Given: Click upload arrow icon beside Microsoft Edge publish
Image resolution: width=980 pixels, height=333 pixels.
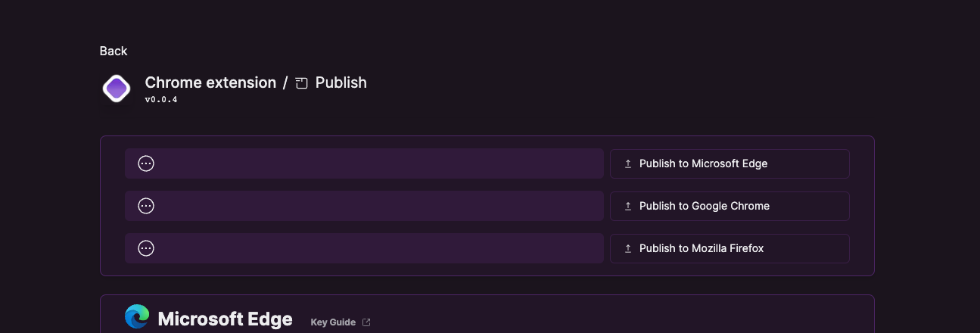Looking at the screenshot, I should pyautogui.click(x=627, y=163).
